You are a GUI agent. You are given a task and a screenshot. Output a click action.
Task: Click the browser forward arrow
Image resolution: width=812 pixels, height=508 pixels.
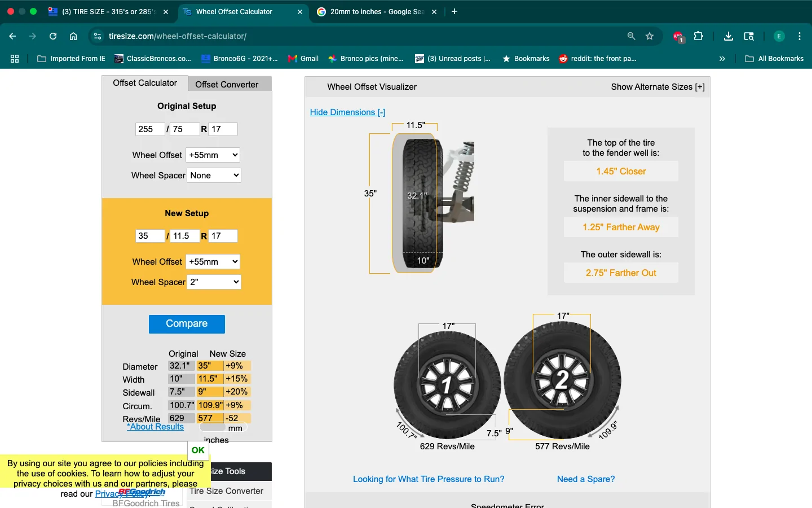click(33, 36)
